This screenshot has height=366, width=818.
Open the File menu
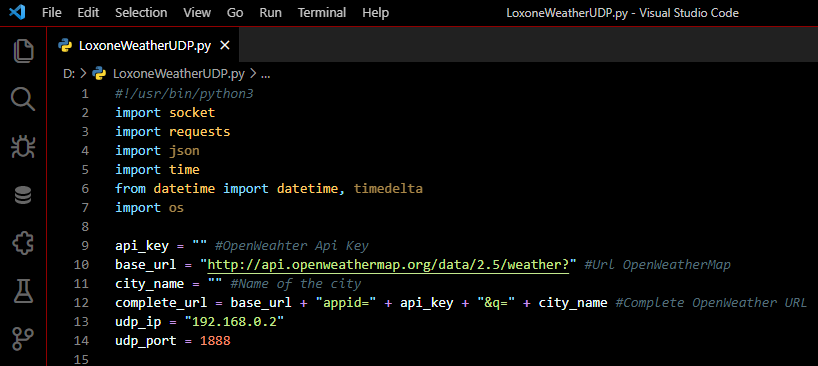pos(52,13)
